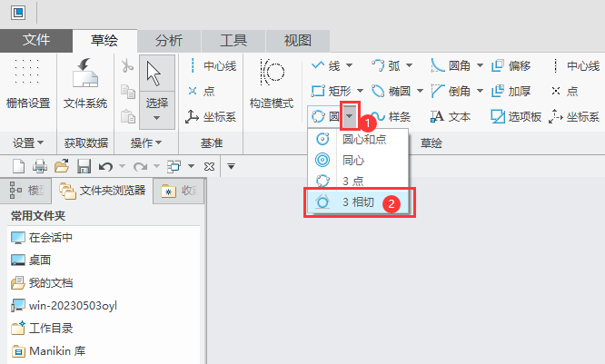Open quick access toolbar customize arrow
The image size is (605, 364).
231,167
